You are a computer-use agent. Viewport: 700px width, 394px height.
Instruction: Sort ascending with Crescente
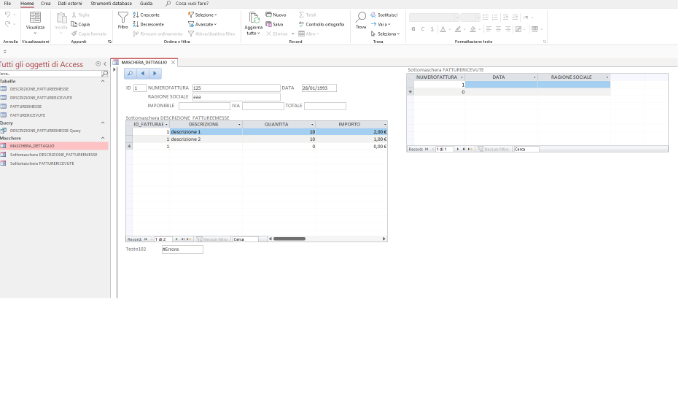(x=146, y=15)
